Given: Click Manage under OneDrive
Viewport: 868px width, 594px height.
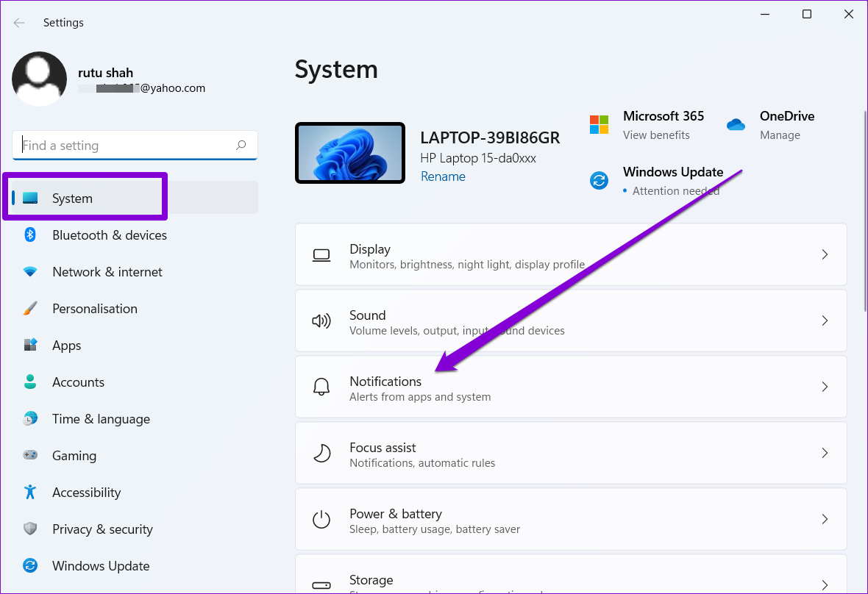Looking at the screenshot, I should (x=780, y=135).
